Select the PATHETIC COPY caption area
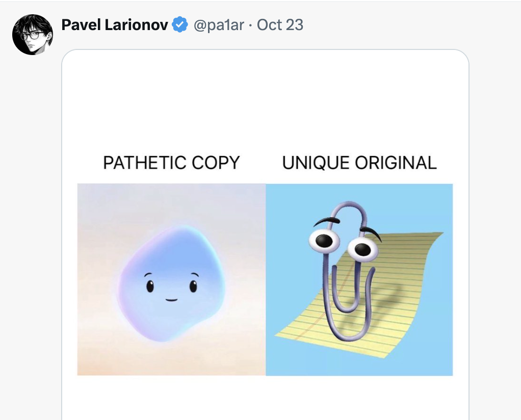This screenshot has width=521, height=420. point(172,162)
